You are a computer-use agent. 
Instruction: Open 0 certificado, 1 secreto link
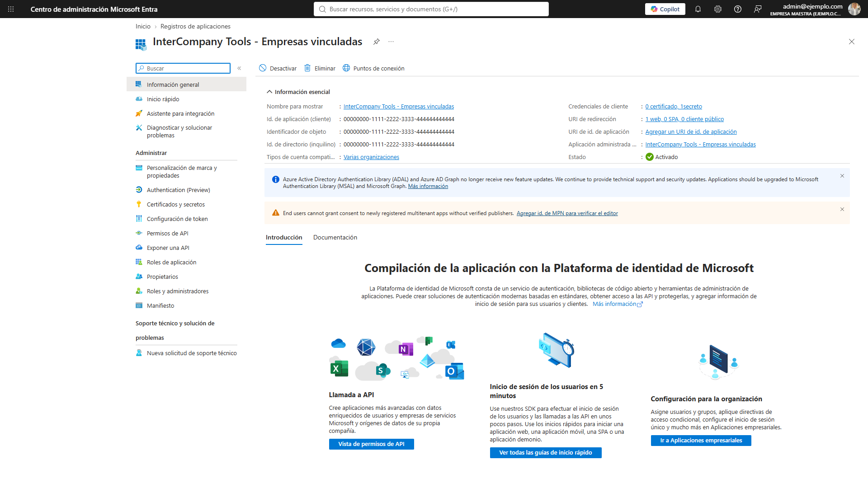click(674, 107)
